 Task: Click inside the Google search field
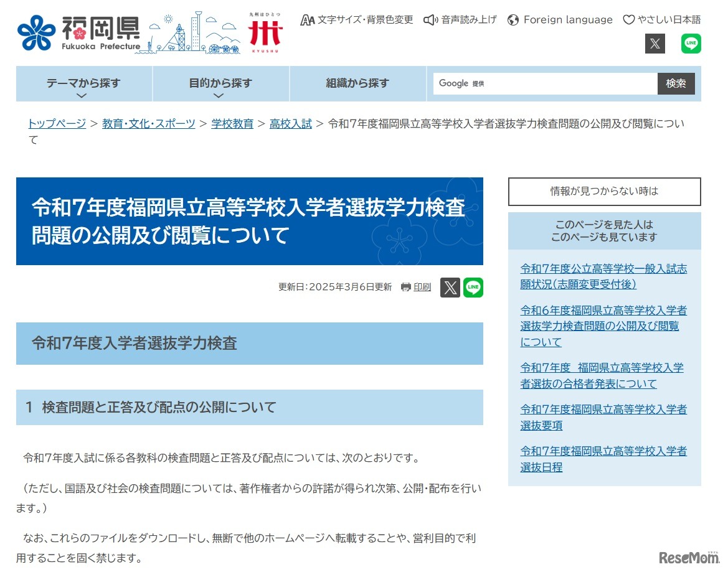[542, 83]
